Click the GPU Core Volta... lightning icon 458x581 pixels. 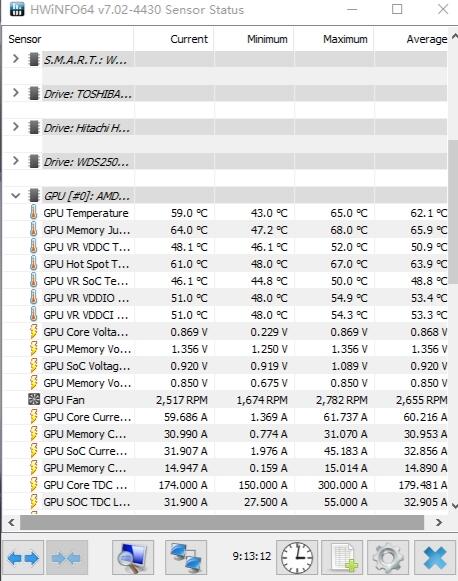point(33,332)
